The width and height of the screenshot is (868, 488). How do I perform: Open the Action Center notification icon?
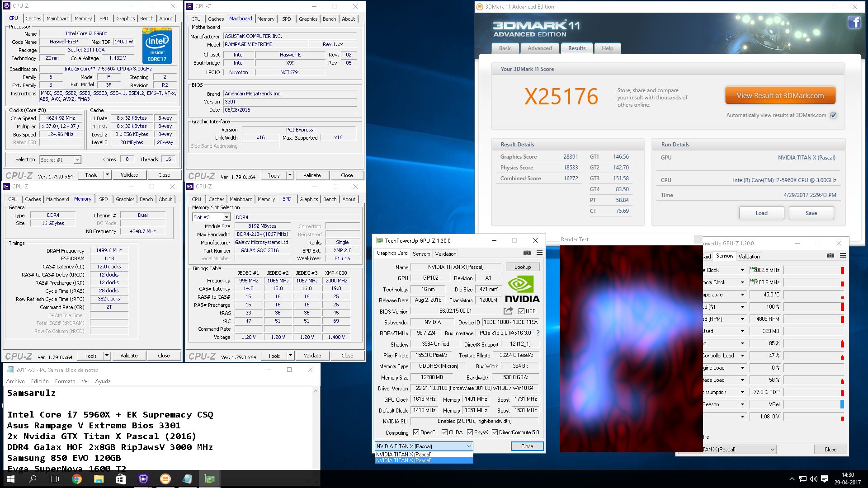(x=825, y=479)
